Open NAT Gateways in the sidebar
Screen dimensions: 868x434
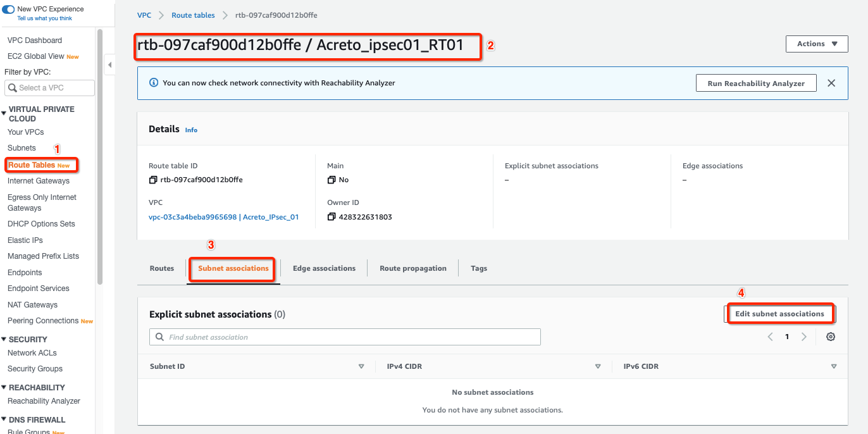32,305
